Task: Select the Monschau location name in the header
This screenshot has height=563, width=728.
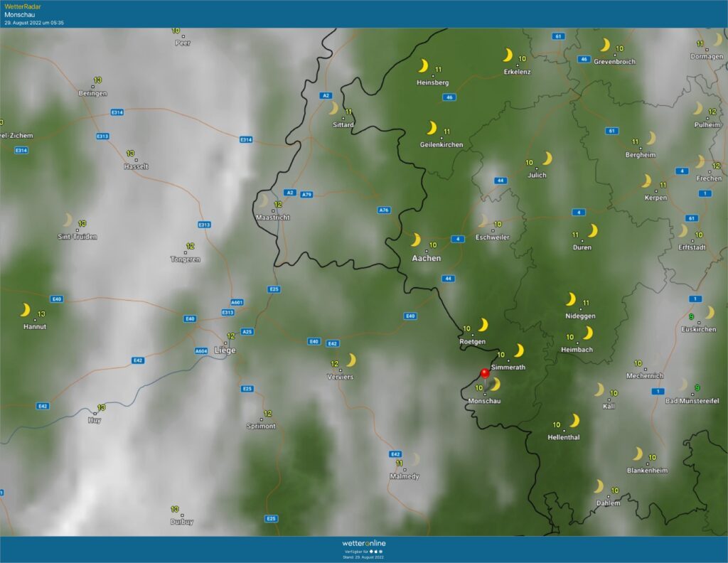Action: (19, 14)
